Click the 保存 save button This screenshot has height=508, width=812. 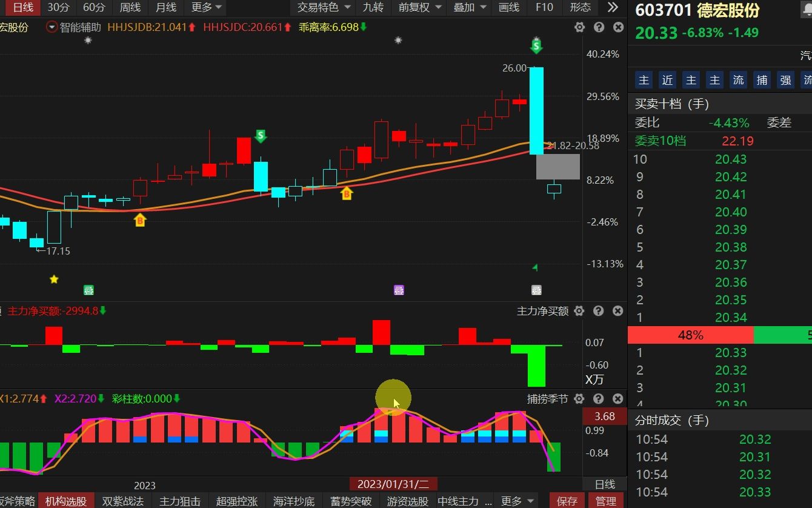tap(567, 501)
